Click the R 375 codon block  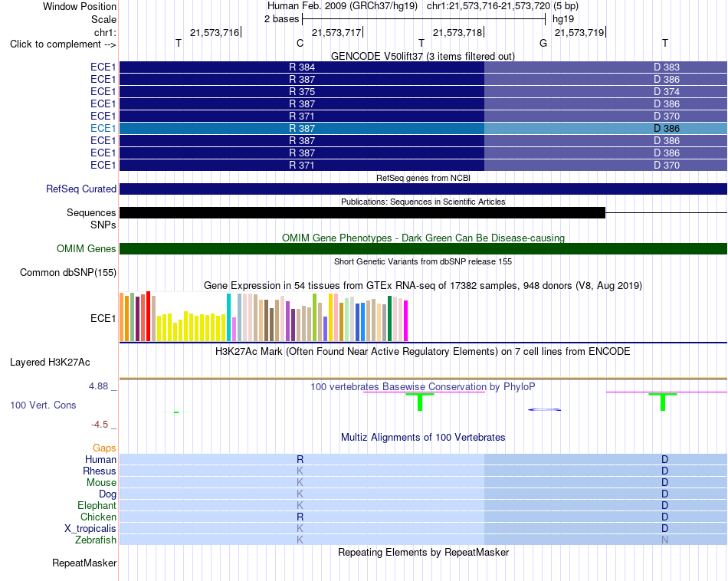point(302,91)
